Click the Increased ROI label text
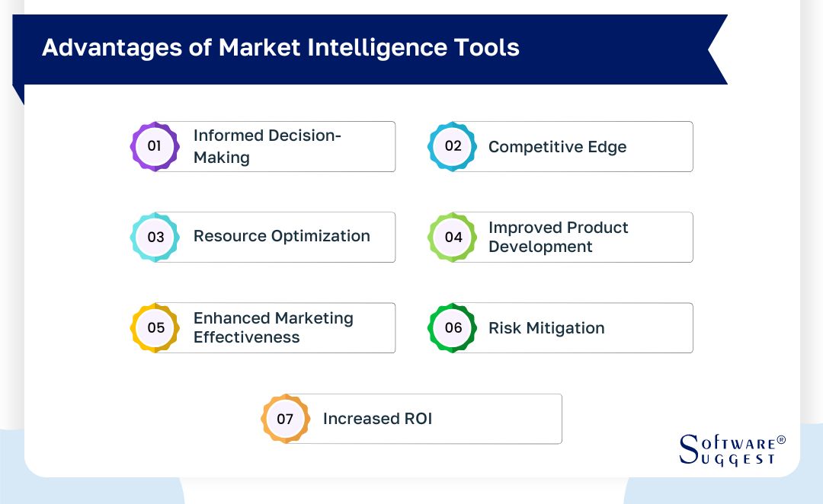This screenshot has width=823, height=504. 377,419
